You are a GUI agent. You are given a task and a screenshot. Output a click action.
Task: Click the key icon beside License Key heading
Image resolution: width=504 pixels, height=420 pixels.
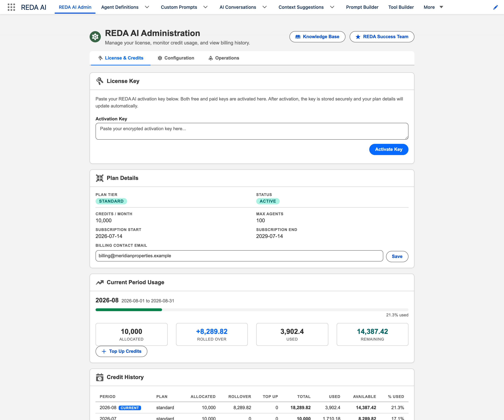tap(100, 81)
